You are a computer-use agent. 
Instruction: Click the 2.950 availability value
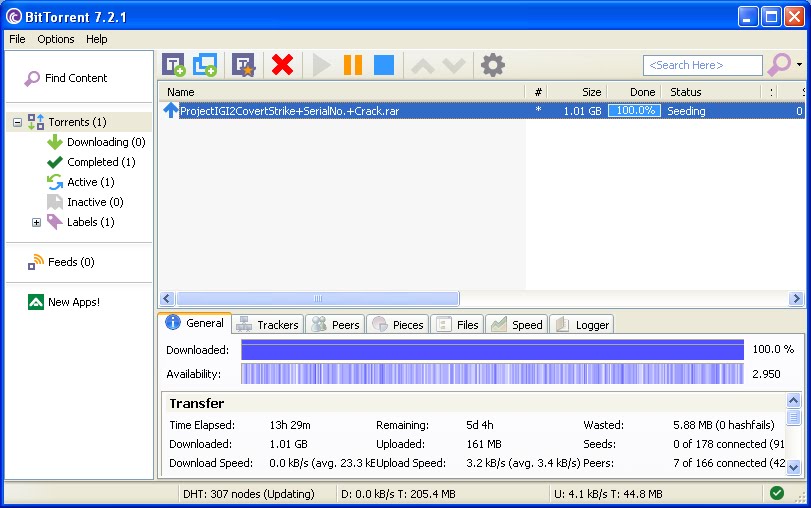click(767, 374)
